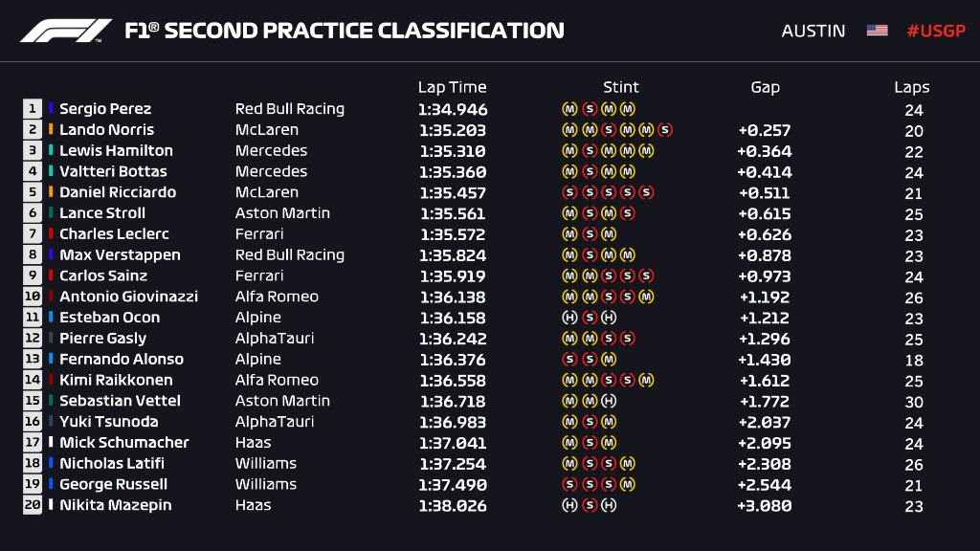Screen dimensions: 980x551
Task: Click Lewis Hamilton's lap time 1:35.310
Action: tap(452, 151)
